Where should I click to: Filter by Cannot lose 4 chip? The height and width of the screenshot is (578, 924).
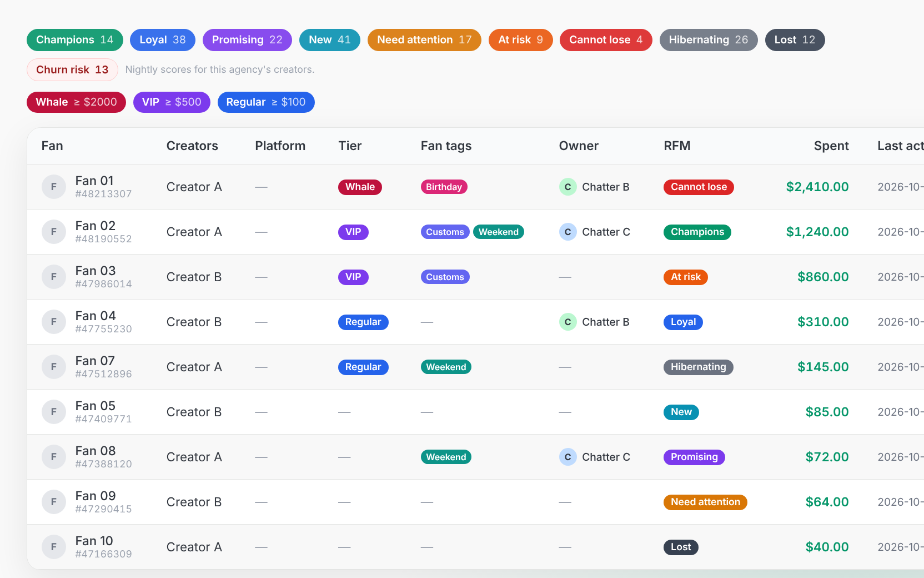606,40
